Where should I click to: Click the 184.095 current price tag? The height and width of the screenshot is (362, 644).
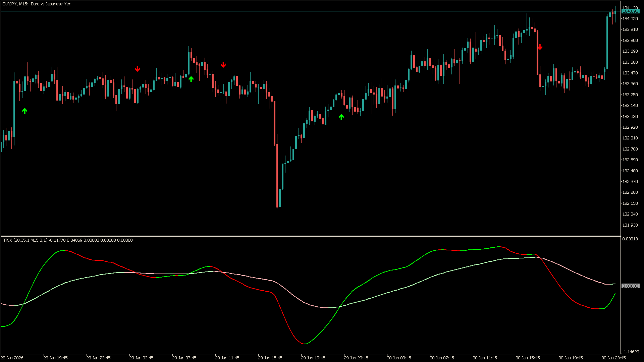click(x=630, y=11)
